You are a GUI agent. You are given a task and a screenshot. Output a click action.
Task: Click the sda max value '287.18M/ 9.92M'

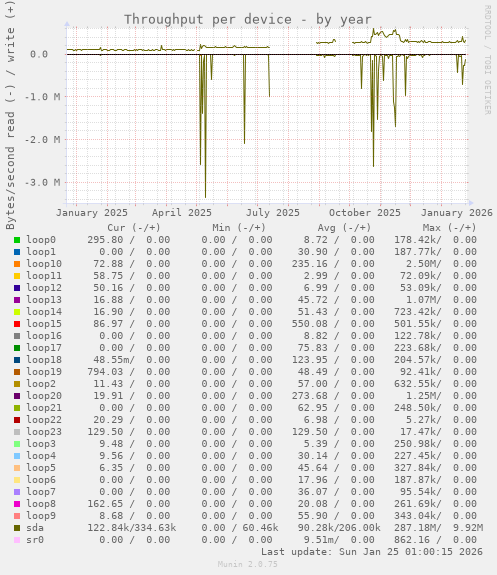439,528
